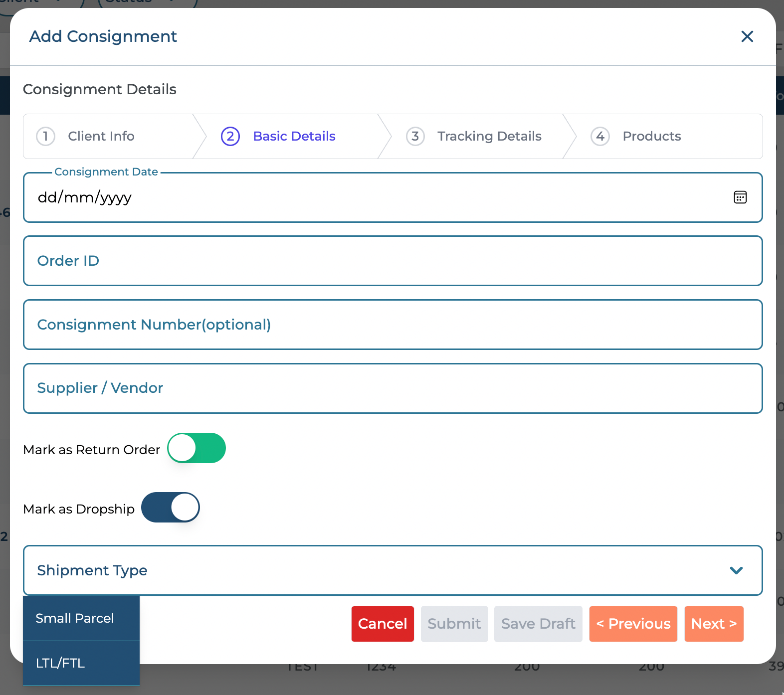Click step 3 circle icon
Viewport: 784px width, 695px height.
pos(415,136)
